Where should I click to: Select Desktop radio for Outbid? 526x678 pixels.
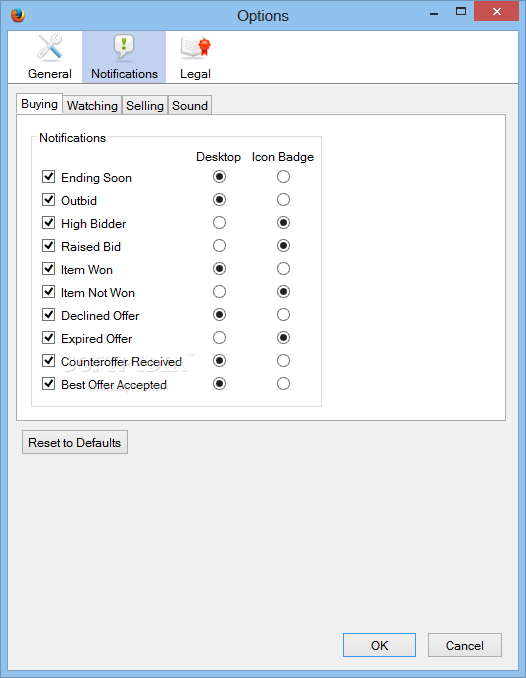pyautogui.click(x=219, y=200)
